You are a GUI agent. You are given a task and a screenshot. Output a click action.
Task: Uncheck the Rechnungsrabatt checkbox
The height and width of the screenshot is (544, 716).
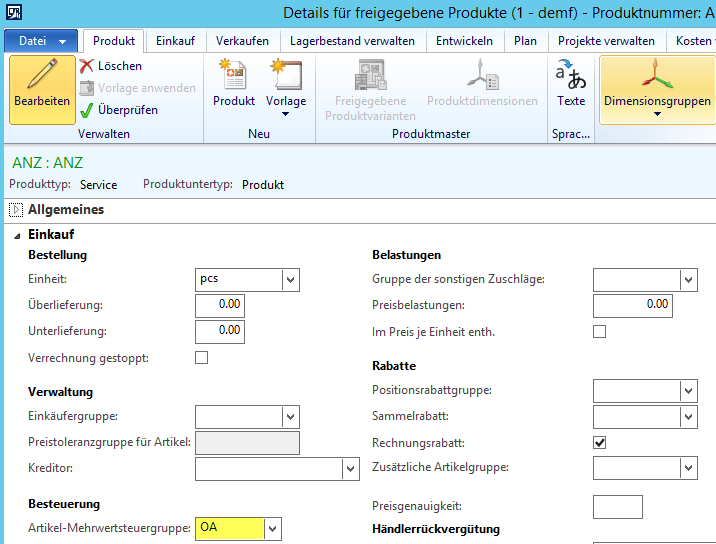[600, 442]
